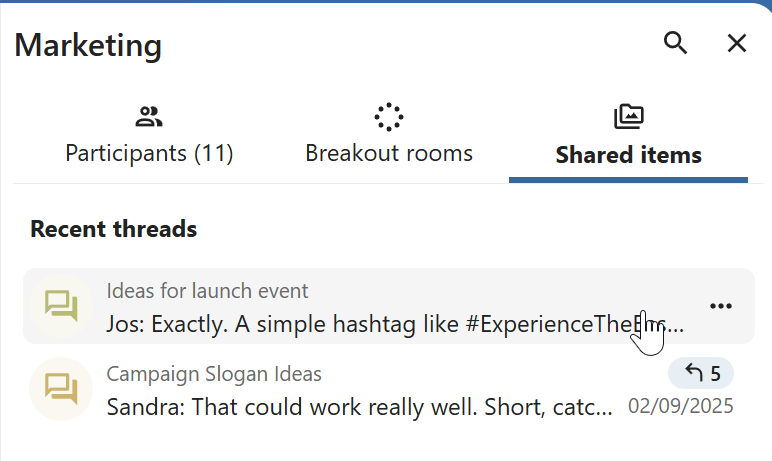Click Sandra's message preview text
The image size is (772, 461).
pyautogui.click(x=360, y=407)
